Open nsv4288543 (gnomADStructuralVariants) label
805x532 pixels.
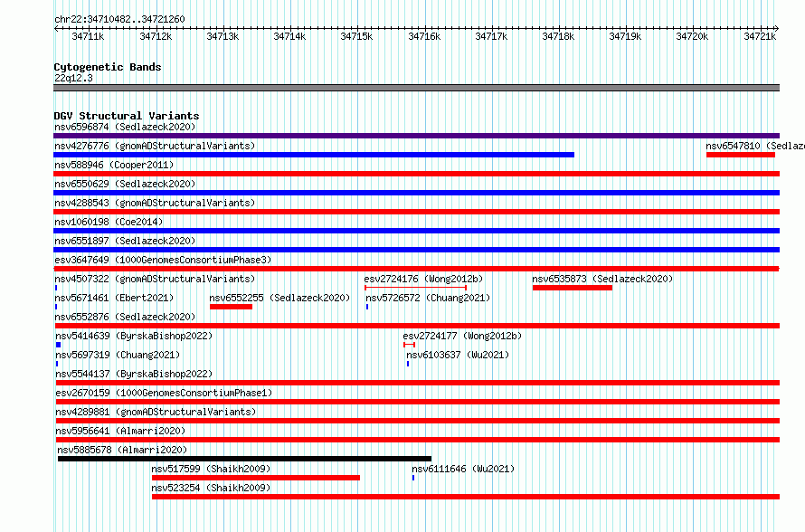point(155,203)
